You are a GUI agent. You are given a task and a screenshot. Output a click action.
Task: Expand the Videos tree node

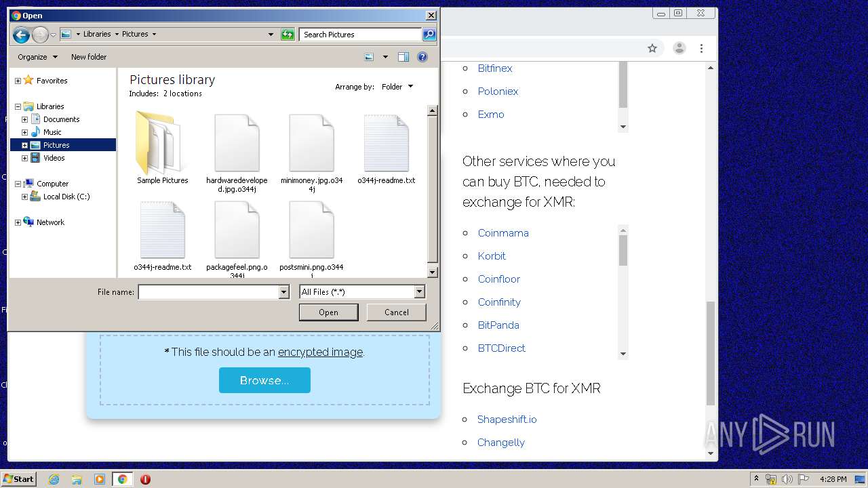(24, 158)
